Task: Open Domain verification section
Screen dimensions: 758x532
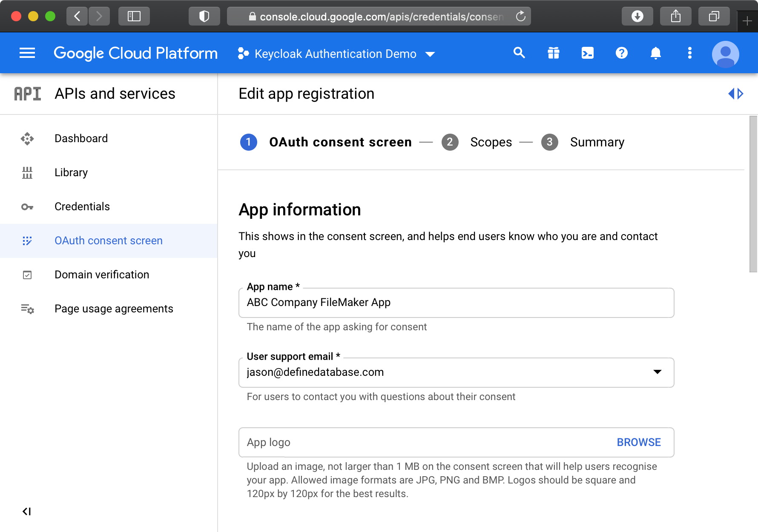Action: (102, 275)
